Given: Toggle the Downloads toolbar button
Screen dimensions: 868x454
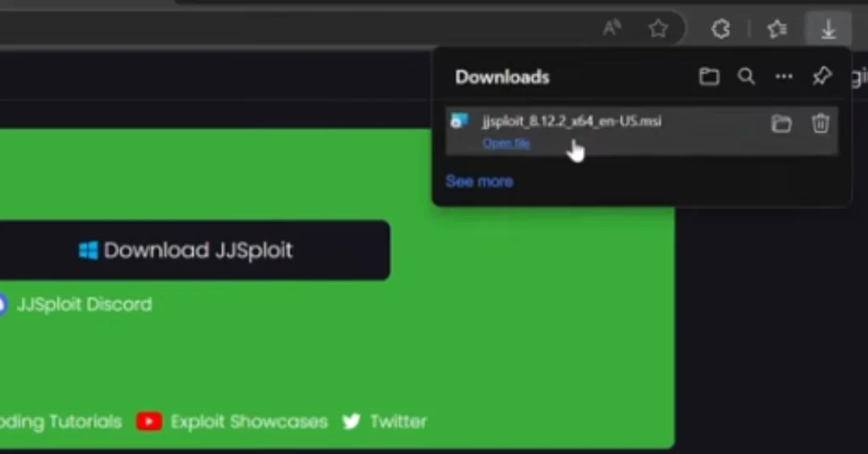Looking at the screenshot, I should (x=828, y=29).
